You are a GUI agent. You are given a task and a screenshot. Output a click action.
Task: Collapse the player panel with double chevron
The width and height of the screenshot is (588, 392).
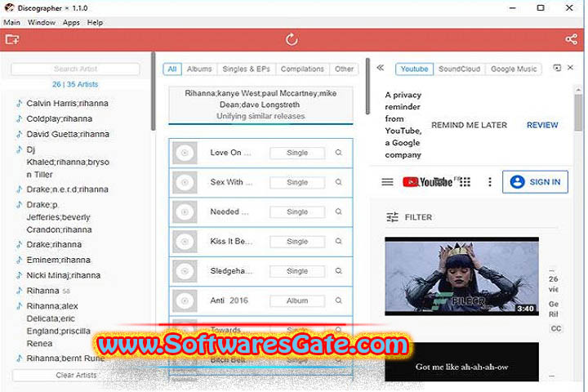click(380, 68)
